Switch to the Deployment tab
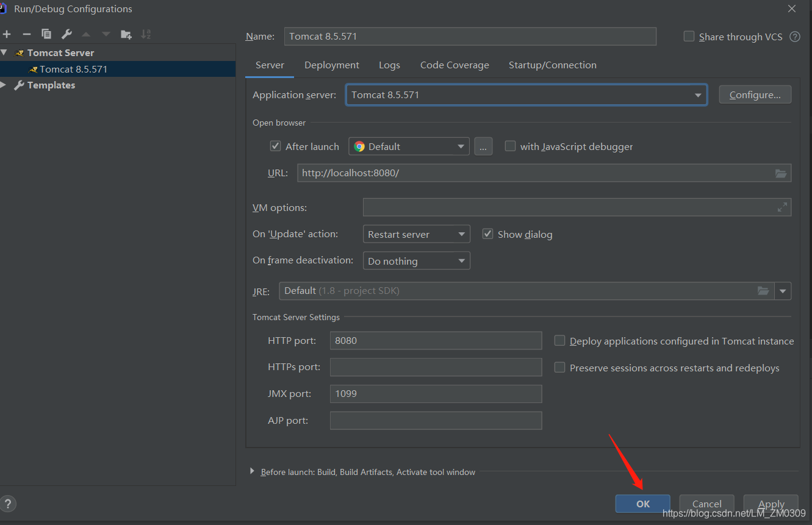The image size is (812, 525). click(332, 65)
